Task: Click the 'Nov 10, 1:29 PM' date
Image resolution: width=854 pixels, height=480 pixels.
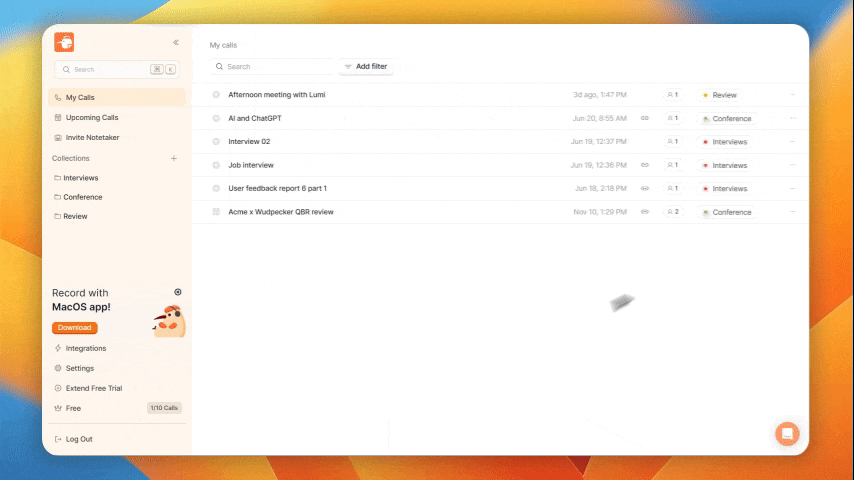Action: tap(600, 212)
